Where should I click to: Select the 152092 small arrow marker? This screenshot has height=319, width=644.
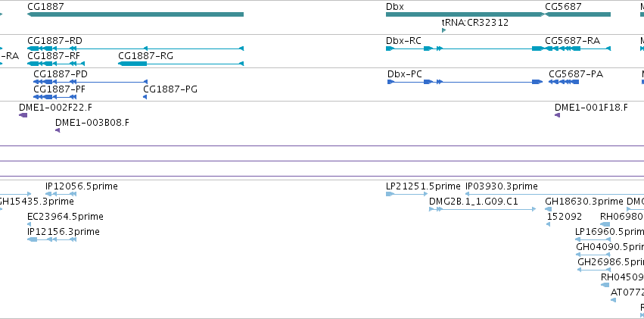click(x=549, y=224)
